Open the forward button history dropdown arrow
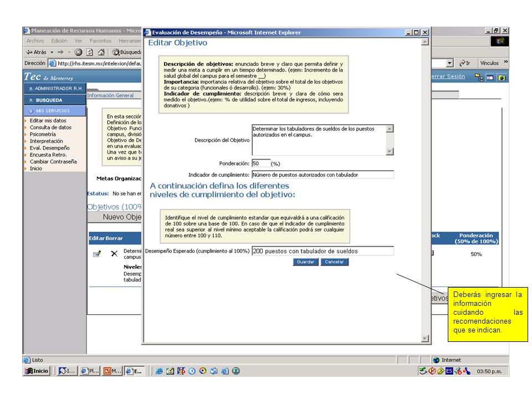 69,52
